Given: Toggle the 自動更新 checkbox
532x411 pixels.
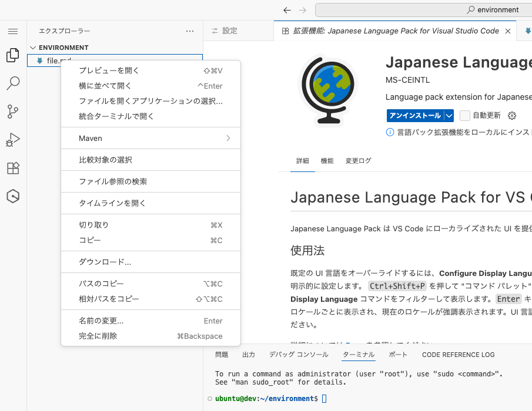Looking at the screenshot, I should pos(464,116).
